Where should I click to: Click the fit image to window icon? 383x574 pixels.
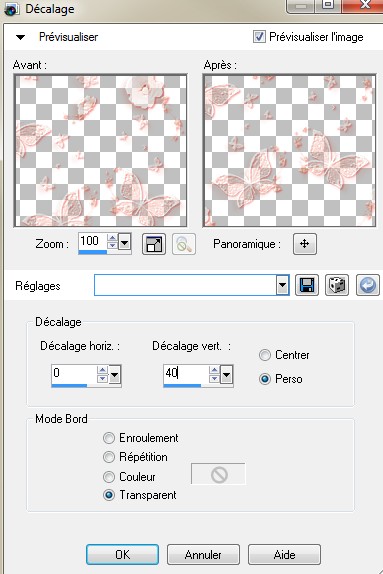tap(154, 244)
